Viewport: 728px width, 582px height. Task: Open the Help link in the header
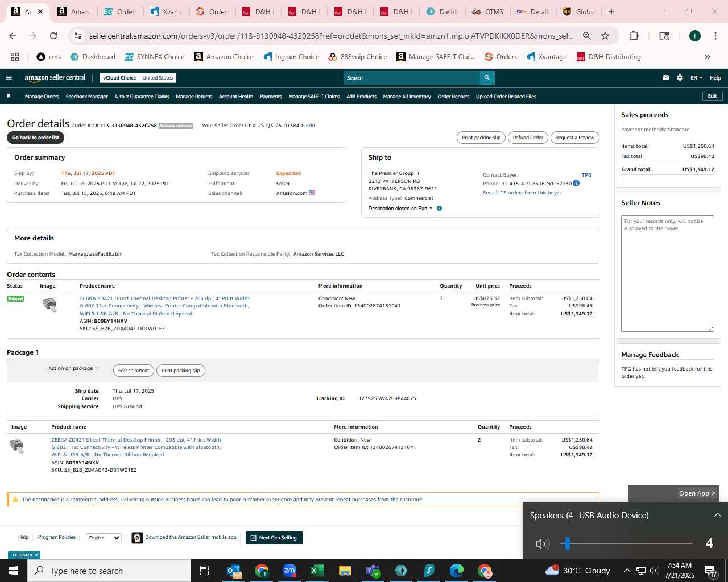(715, 78)
